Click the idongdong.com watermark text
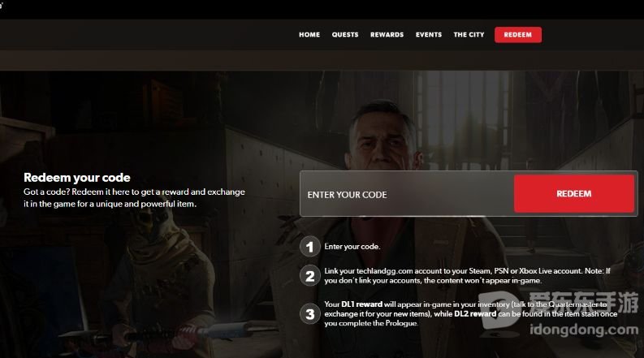The image size is (644, 358). (584, 330)
